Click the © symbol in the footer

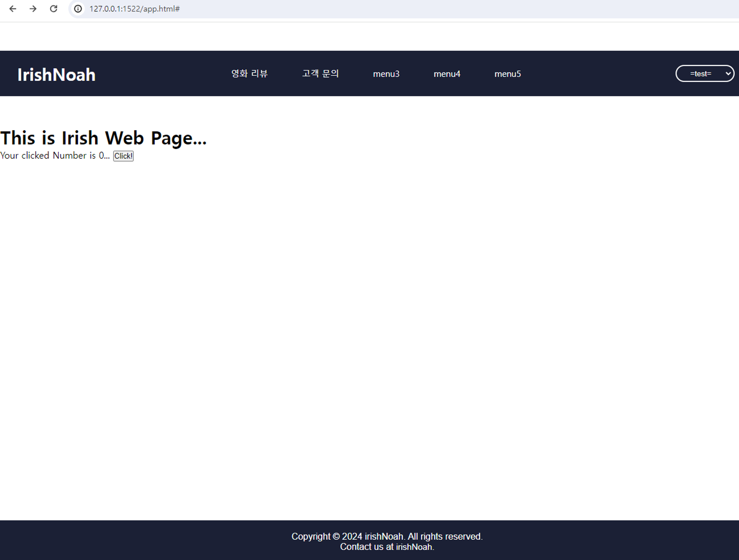[x=336, y=536]
